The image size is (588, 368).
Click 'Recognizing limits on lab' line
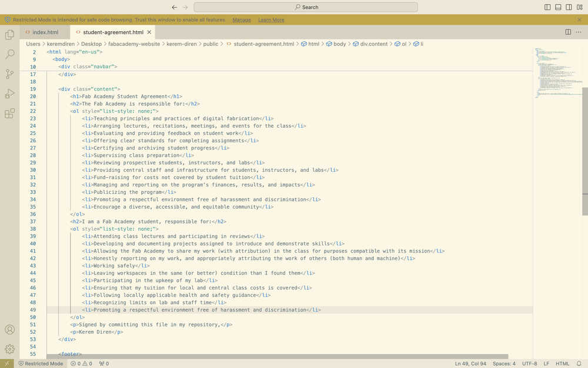pyautogui.click(x=154, y=302)
